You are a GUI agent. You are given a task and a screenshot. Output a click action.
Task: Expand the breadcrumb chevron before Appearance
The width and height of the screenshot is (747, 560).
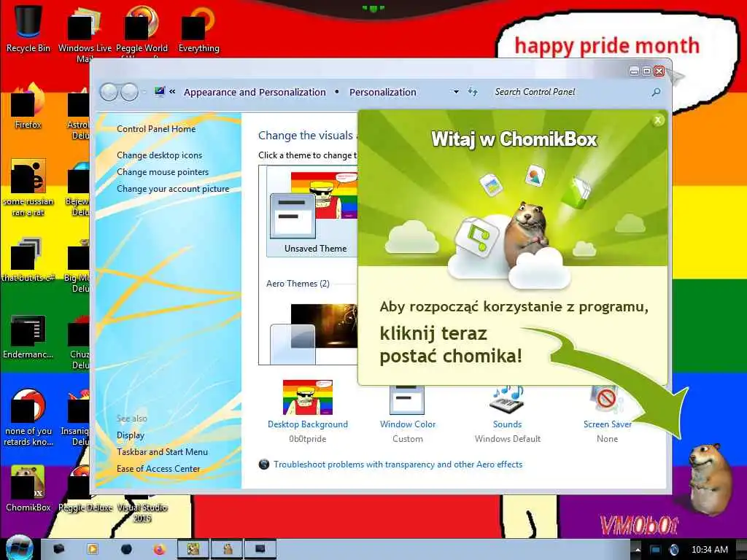click(x=172, y=91)
